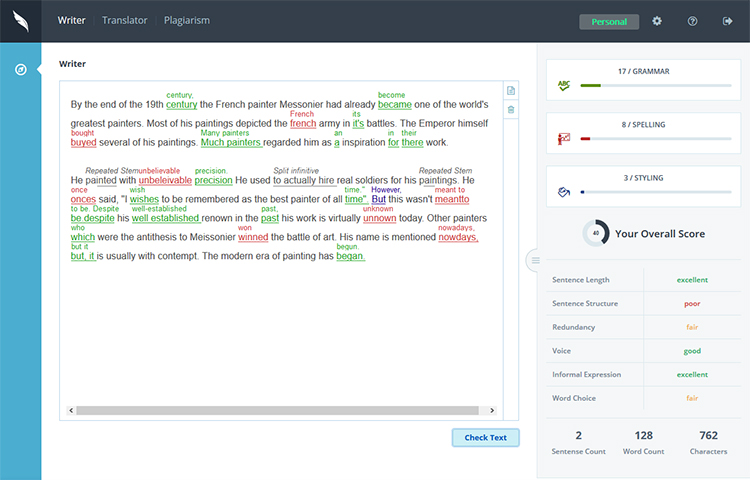Open the help question mark icon

[692, 21]
